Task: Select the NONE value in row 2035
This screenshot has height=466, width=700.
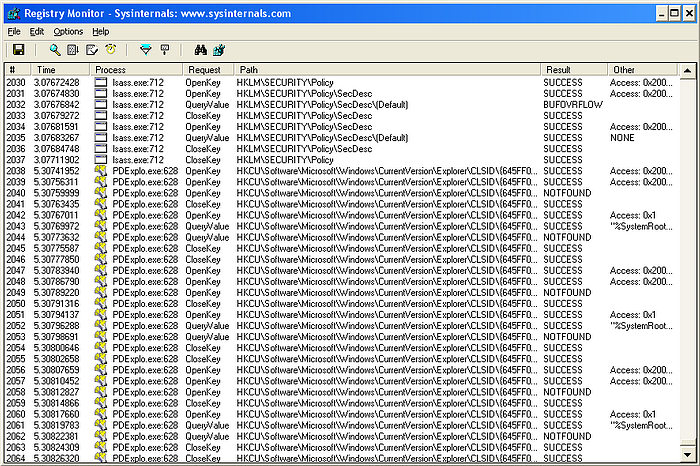Action: click(x=622, y=137)
